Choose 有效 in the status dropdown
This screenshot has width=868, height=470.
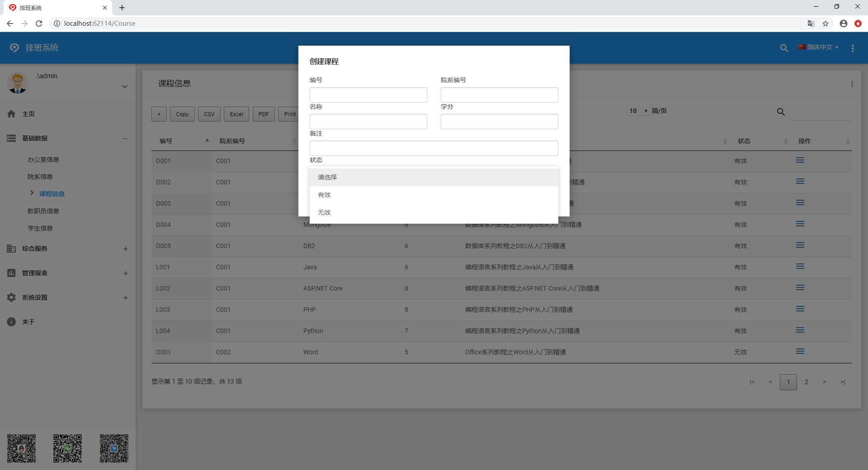pyautogui.click(x=434, y=195)
